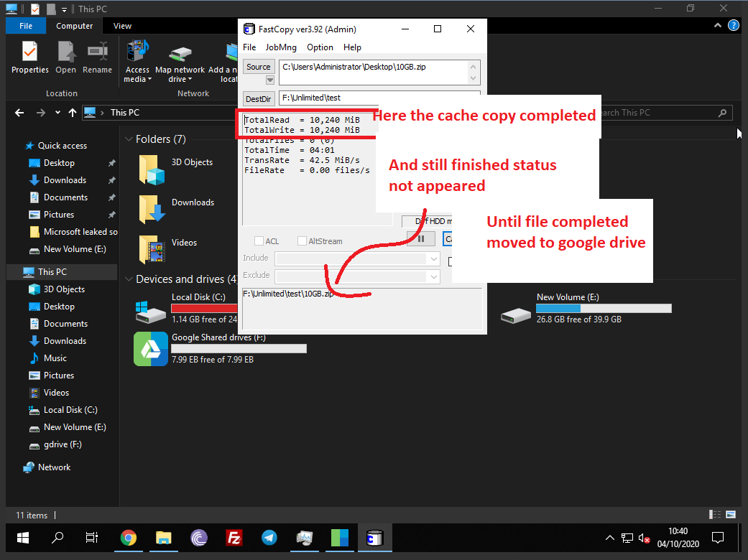Switch to FastCopy taskbar icon
The width and height of the screenshot is (748, 560).
pyautogui.click(x=375, y=538)
